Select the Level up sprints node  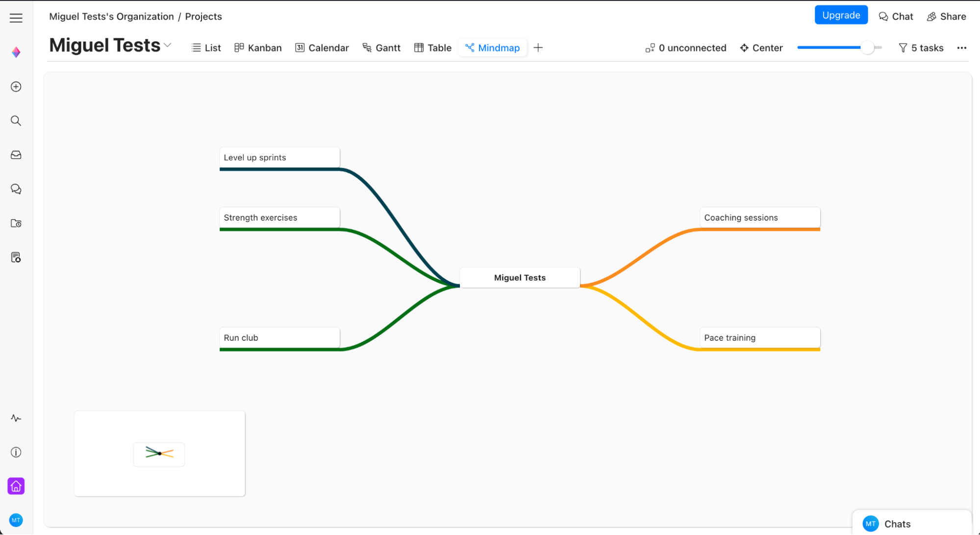[x=279, y=157]
